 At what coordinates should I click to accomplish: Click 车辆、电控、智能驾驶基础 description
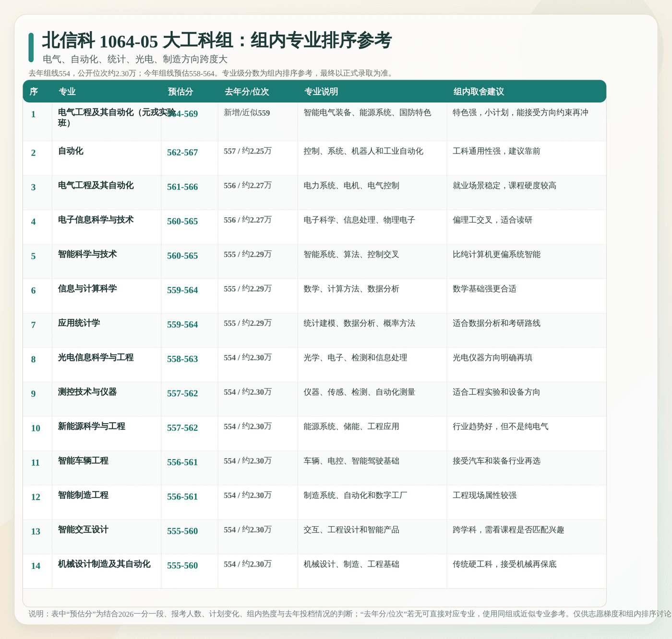(351, 461)
